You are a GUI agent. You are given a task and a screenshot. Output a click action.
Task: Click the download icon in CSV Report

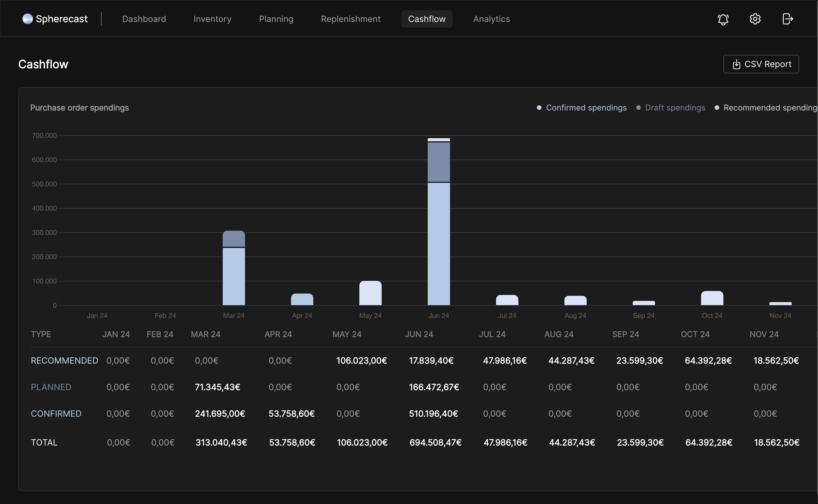click(x=736, y=64)
